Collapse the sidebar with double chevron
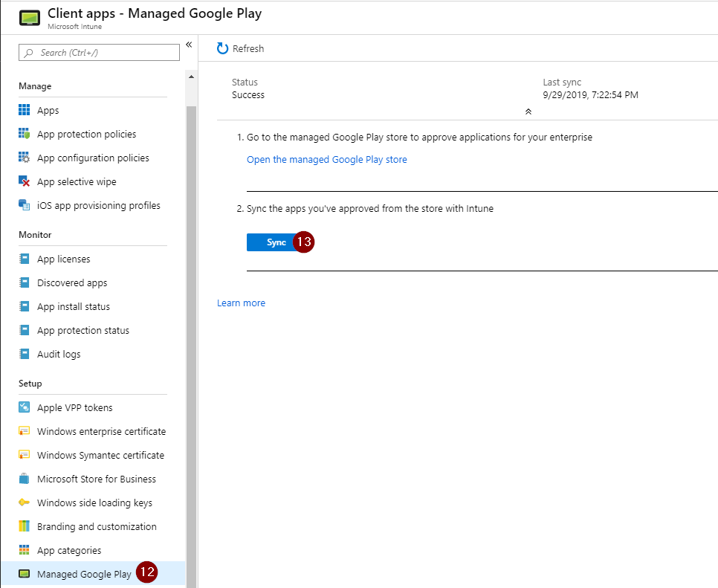 pyautogui.click(x=189, y=45)
